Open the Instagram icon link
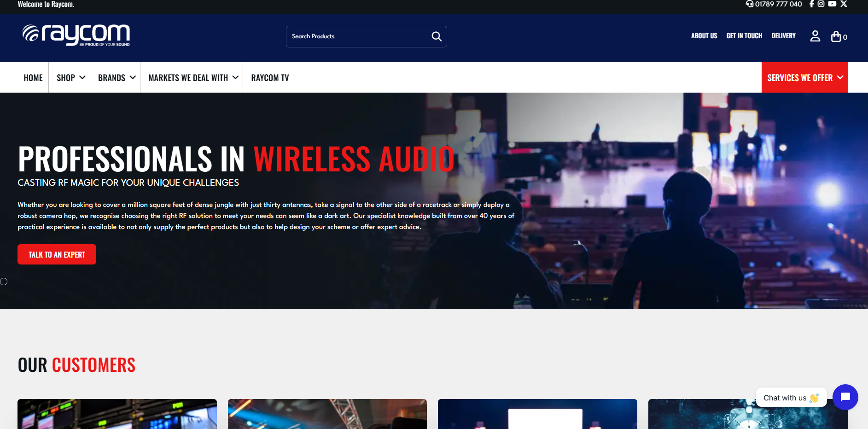 coord(821,4)
